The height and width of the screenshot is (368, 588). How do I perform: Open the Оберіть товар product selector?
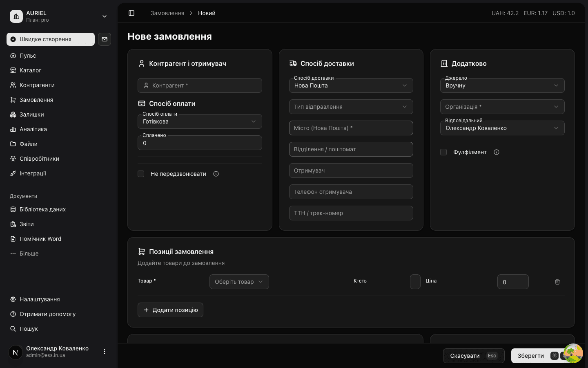coord(239,282)
